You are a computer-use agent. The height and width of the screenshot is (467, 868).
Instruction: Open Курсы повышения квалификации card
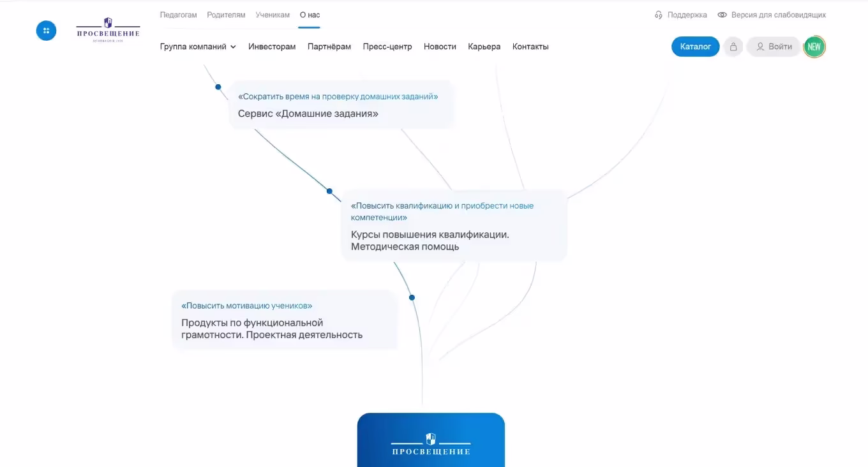coord(454,225)
